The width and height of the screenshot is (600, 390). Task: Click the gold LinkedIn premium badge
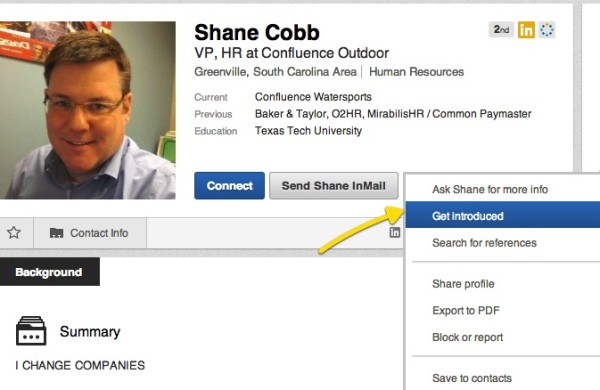(526, 30)
